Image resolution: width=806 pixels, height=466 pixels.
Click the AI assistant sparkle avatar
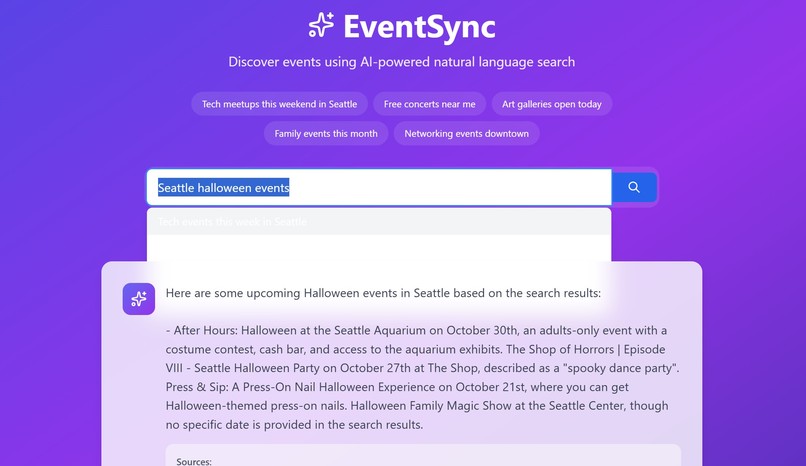click(x=139, y=299)
